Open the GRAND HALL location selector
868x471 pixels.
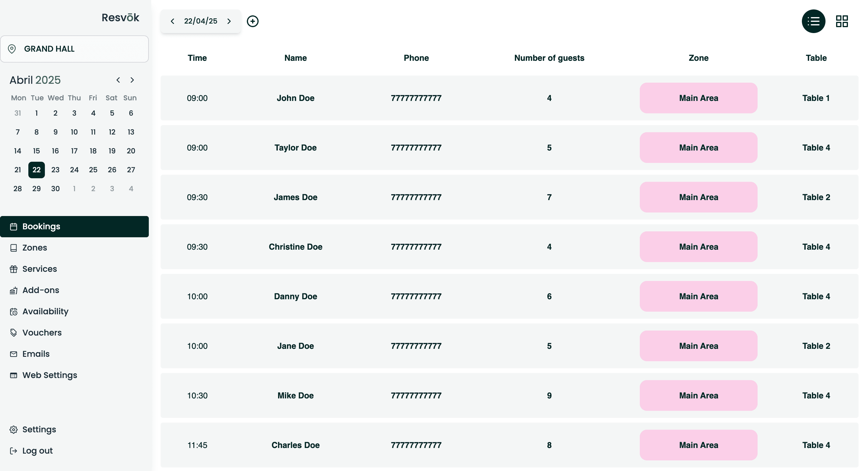click(x=74, y=49)
